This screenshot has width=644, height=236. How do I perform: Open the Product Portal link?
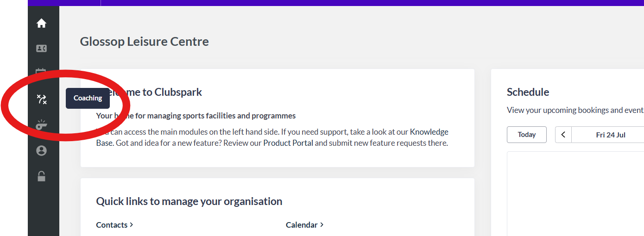pos(288,143)
